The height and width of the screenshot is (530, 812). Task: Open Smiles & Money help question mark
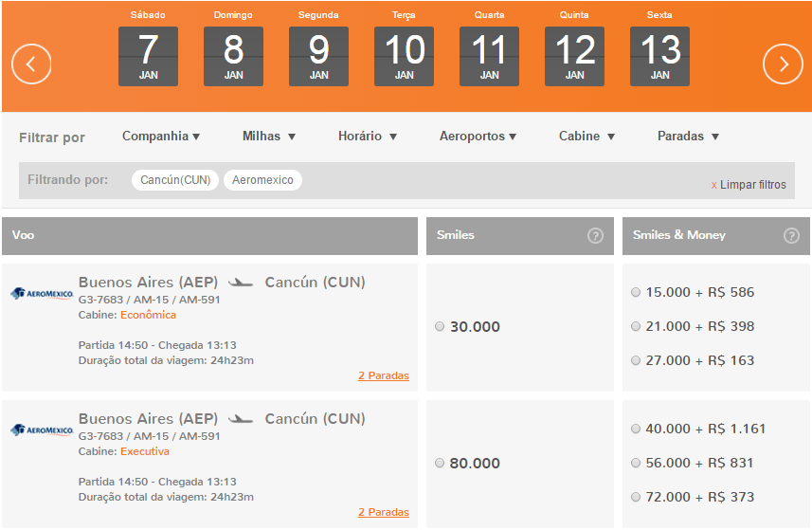(x=791, y=236)
